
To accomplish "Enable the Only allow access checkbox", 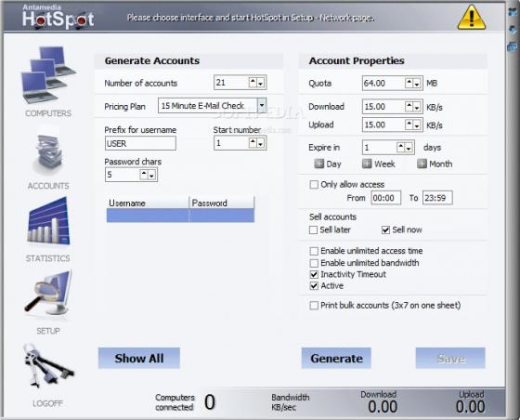I will 314,185.
